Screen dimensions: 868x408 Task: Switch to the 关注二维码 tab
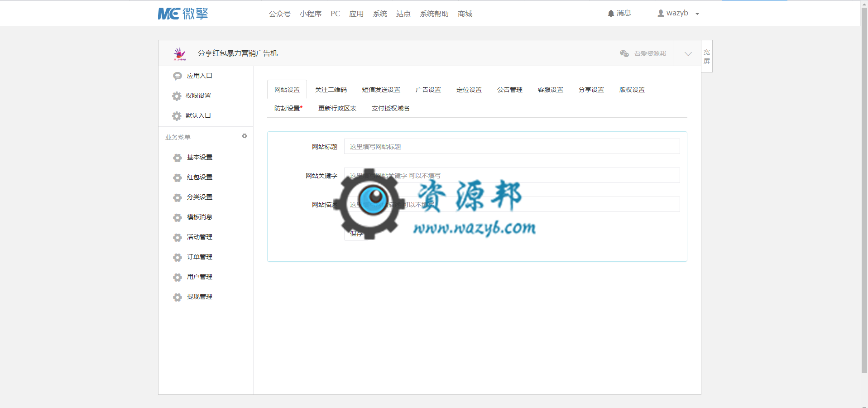[x=331, y=90]
